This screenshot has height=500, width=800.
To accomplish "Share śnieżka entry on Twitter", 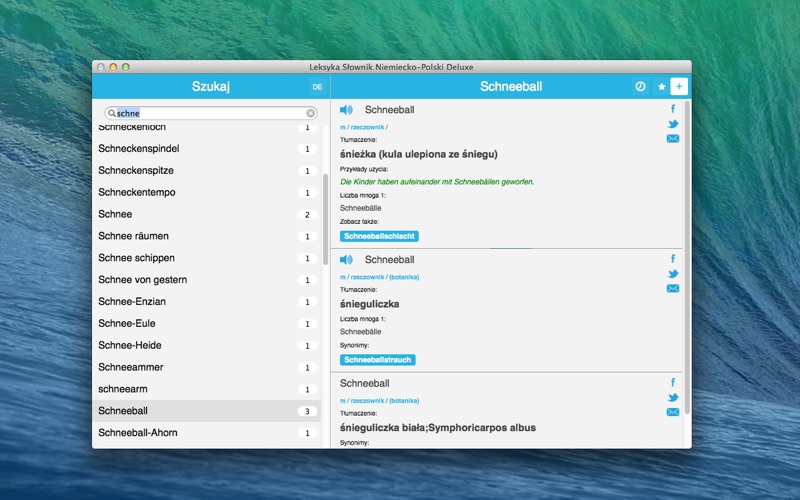I will point(673,124).
